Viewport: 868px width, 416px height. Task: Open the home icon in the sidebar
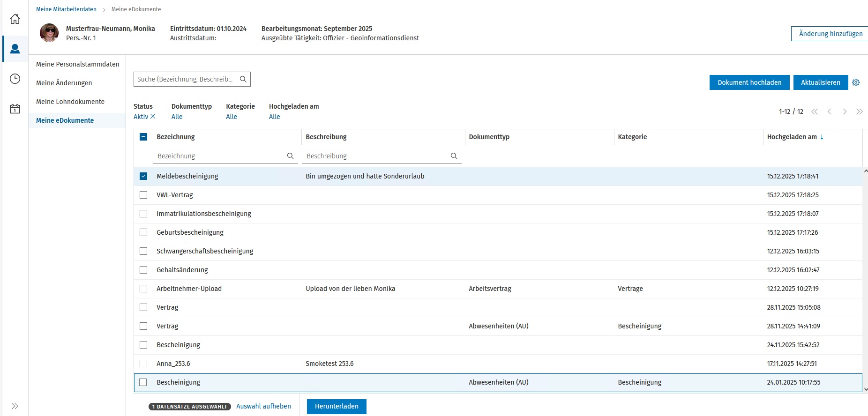point(15,19)
